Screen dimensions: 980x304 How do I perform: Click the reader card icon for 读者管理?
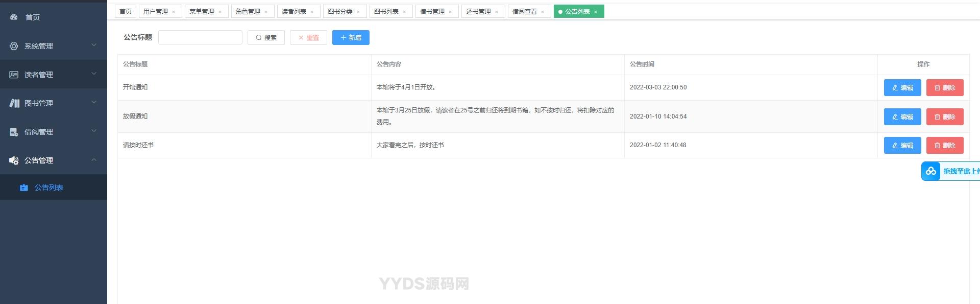click(14, 75)
